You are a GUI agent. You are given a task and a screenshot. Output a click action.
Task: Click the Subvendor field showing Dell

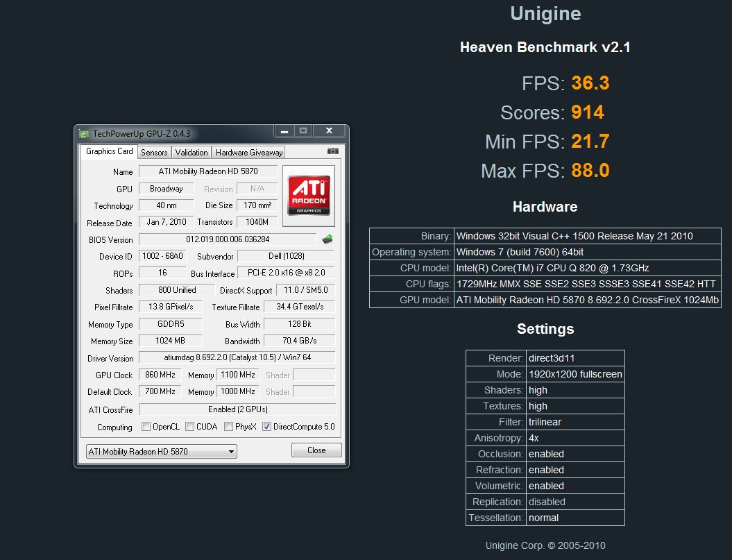[x=286, y=256]
